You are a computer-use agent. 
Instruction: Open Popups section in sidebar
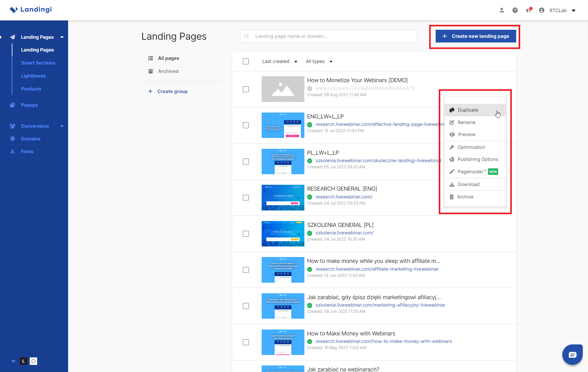pos(29,105)
